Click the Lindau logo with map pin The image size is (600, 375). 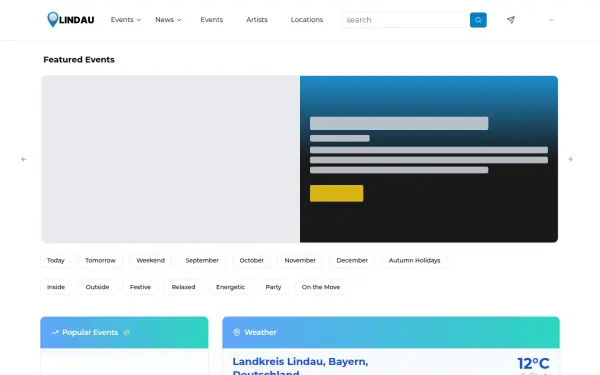(x=70, y=20)
